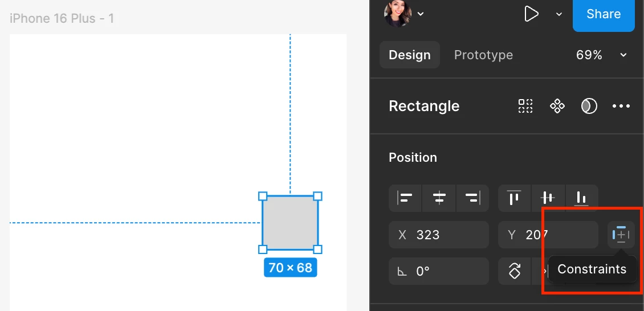Click the user profile avatar
This screenshot has height=311, width=644.
(398, 14)
